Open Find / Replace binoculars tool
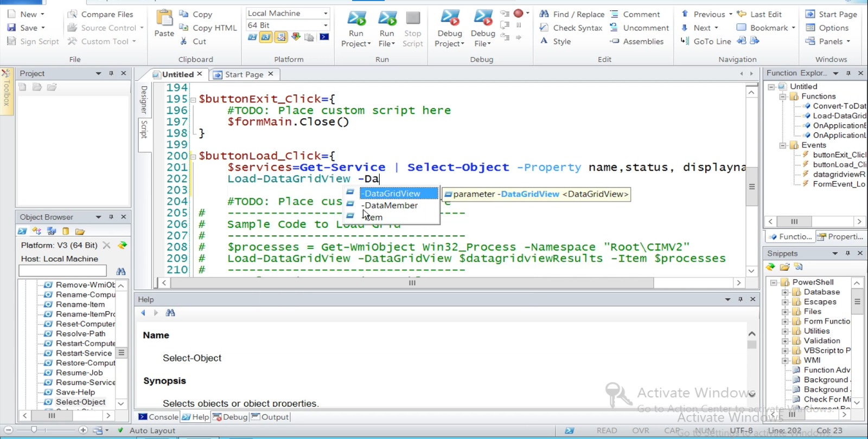The image size is (868, 439). coord(572,15)
